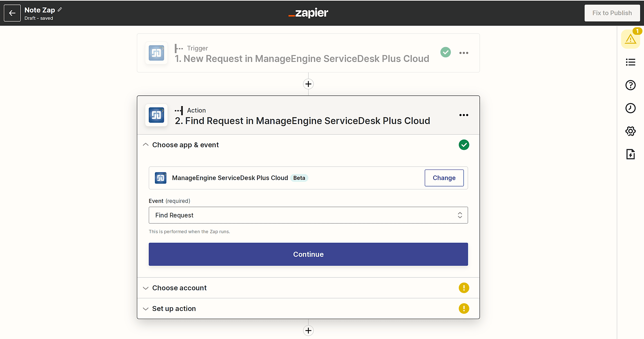Viewport: 644px width, 339px height.
Task: Click the ServiceDesk app icon in trigger step
Action: point(156,53)
